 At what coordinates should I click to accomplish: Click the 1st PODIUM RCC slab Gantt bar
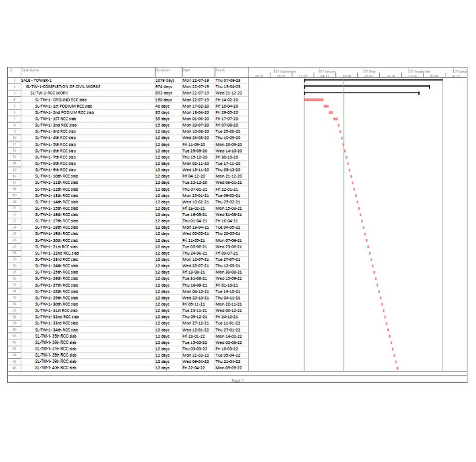tap(326, 106)
